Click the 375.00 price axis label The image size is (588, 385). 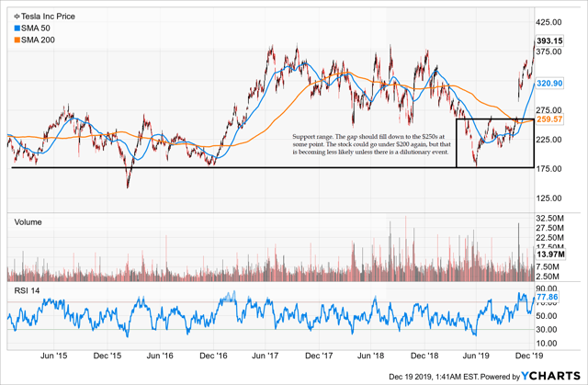[x=549, y=51]
